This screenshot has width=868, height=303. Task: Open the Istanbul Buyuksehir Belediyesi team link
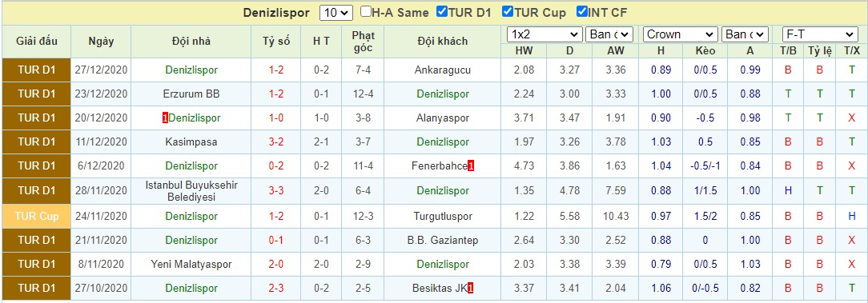191,191
